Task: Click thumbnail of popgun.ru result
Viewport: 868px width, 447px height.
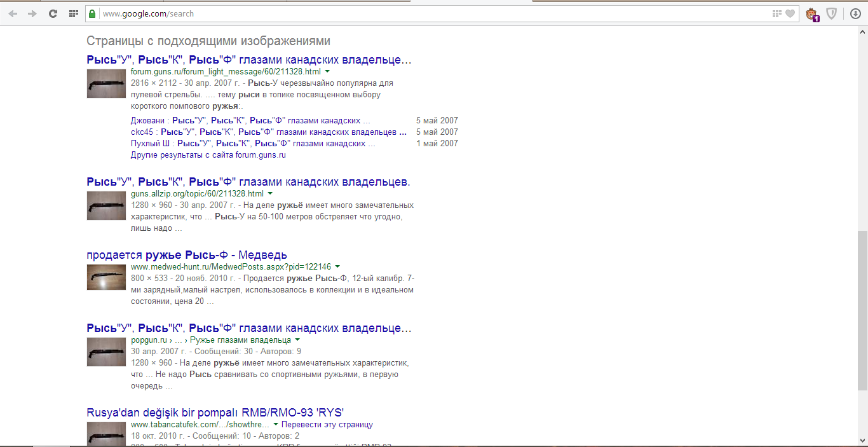Action: tap(106, 352)
